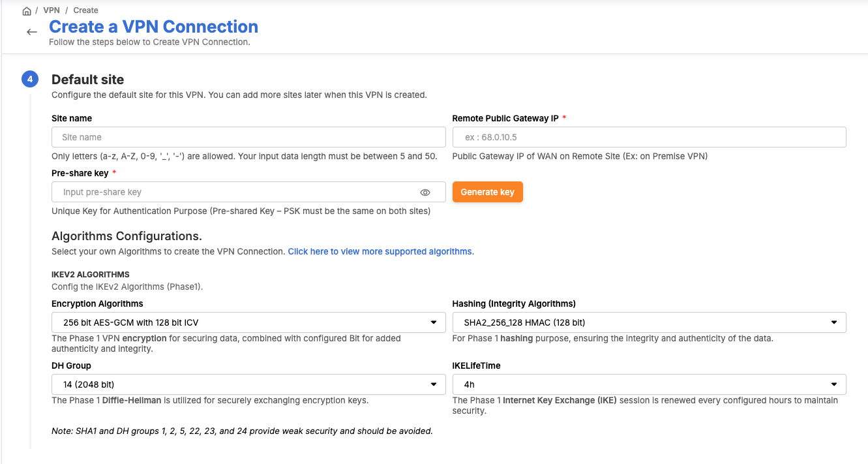Navigate to VPN in the breadcrumb
This screenshot has height=464, width=868.
coord(52,10)
